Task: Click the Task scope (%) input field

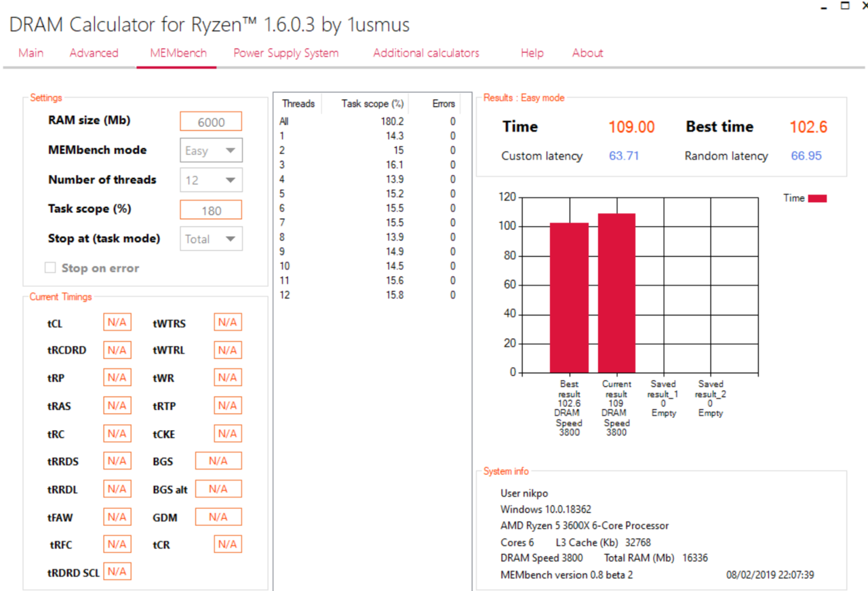Action: 211,210
